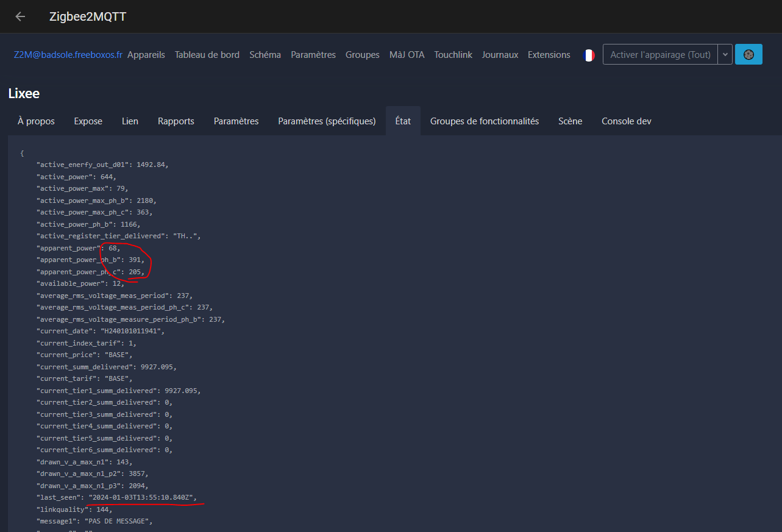Click "active_register_tier_delivered" line

(119, 236)
